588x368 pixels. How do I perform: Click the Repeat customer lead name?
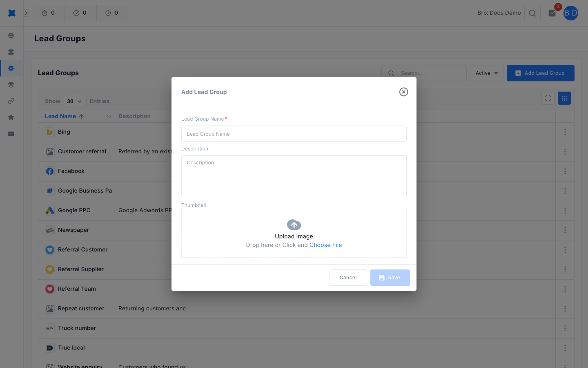click(81, 308)
